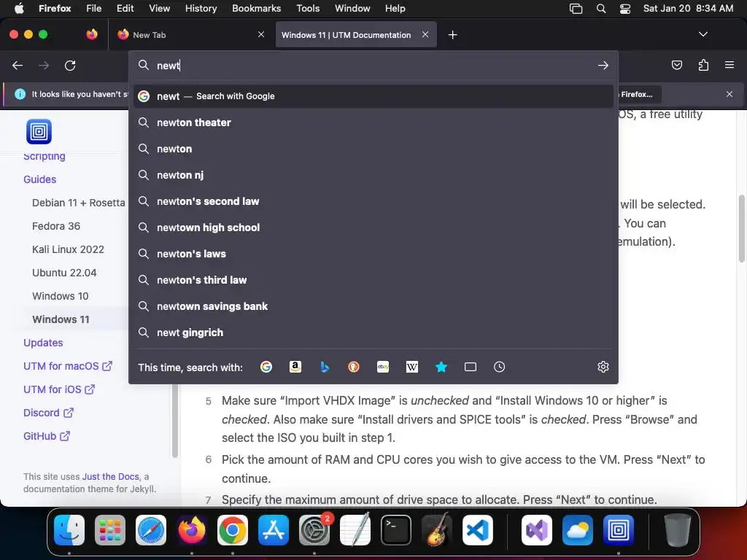747x560 pixels.
Task: Search this time with eBay icon
Action: point(383,367)
